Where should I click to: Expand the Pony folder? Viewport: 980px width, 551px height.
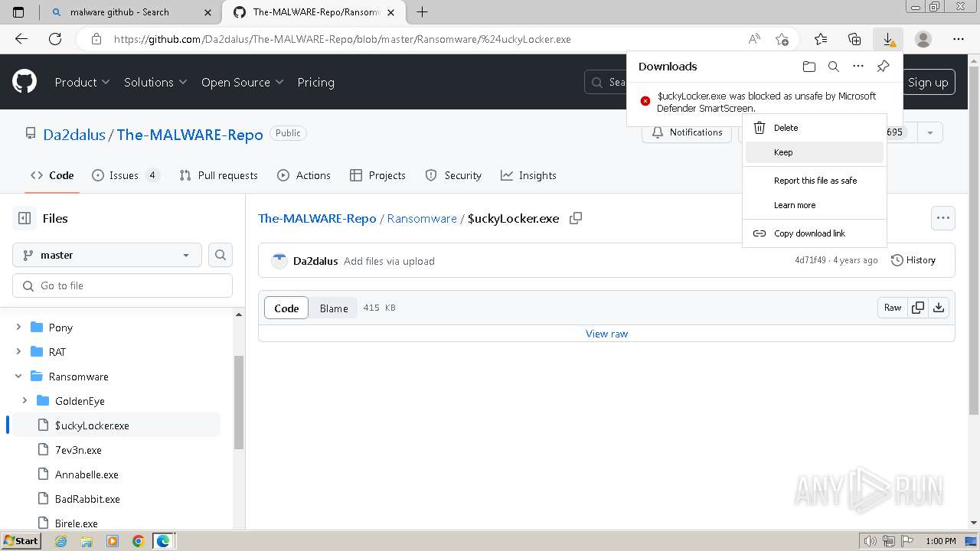click(18, 327)
